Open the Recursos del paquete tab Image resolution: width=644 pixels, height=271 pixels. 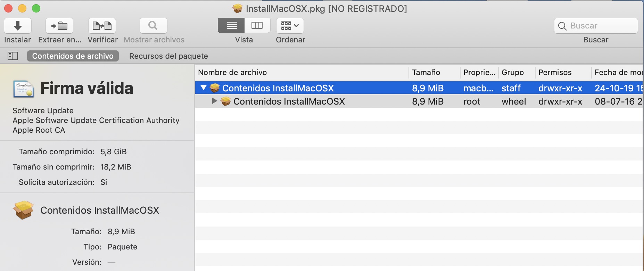pos(168,56)
